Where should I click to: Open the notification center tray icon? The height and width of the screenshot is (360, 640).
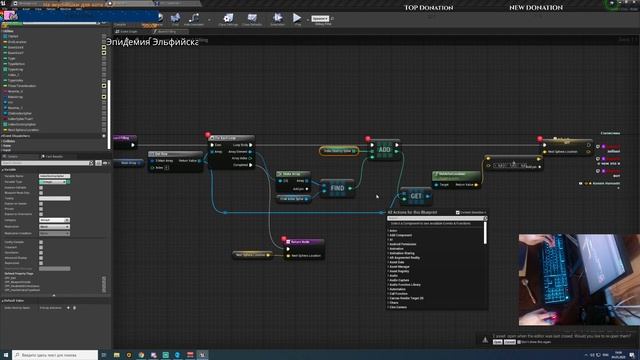coord(632,355)
